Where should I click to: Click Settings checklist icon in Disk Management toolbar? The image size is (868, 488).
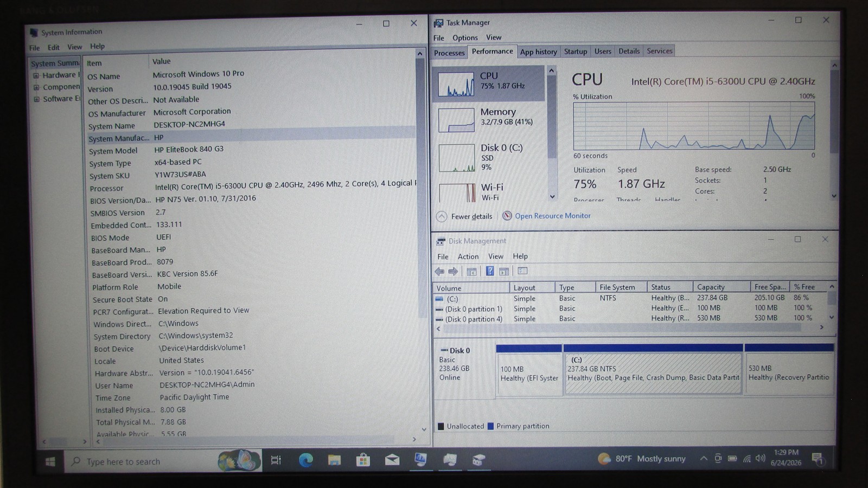pyautogui.click(x=522, y=271)
